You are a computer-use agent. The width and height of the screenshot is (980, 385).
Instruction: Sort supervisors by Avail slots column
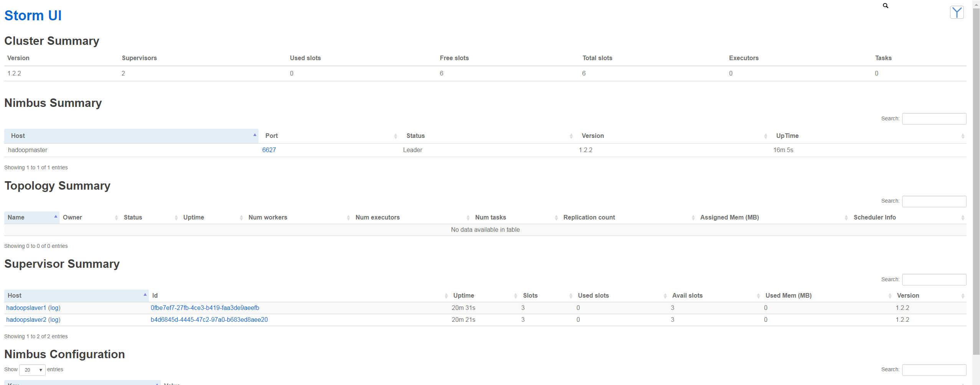715,296
